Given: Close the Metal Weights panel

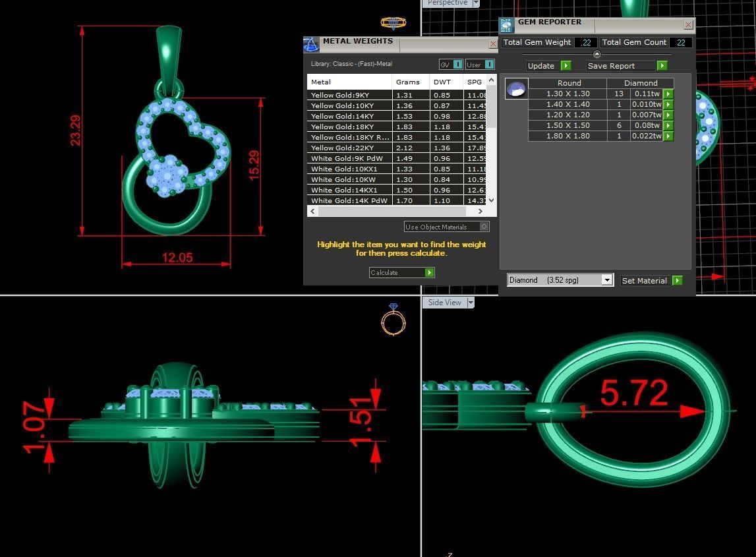Looking at the screenshot, I should (493, 44).
